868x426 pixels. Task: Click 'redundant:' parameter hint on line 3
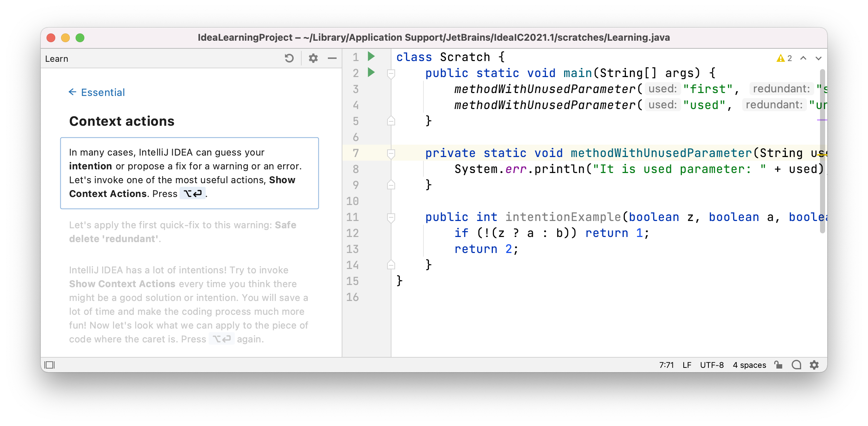(x=781, y=89)
